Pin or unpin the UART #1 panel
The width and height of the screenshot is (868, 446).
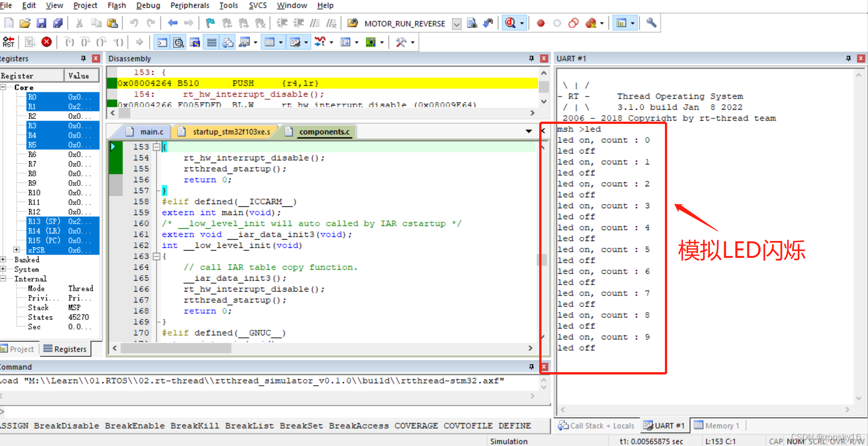[x=848, y=58]
